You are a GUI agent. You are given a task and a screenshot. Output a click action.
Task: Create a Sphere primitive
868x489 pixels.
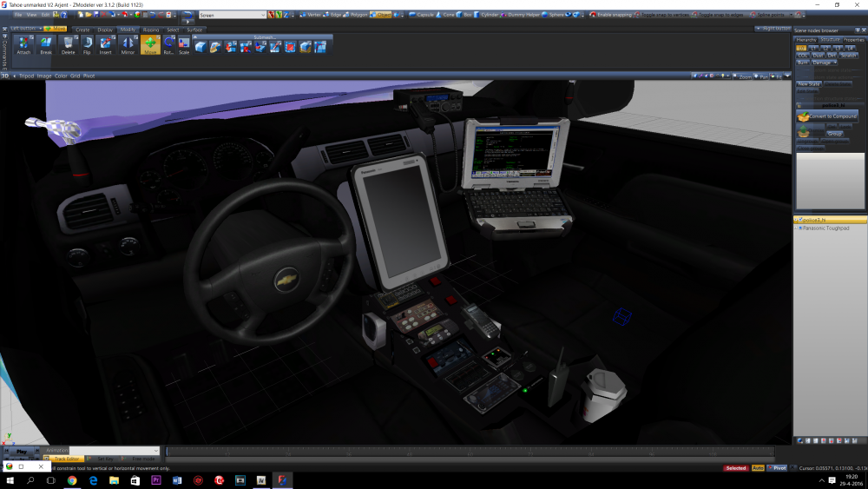553,15
